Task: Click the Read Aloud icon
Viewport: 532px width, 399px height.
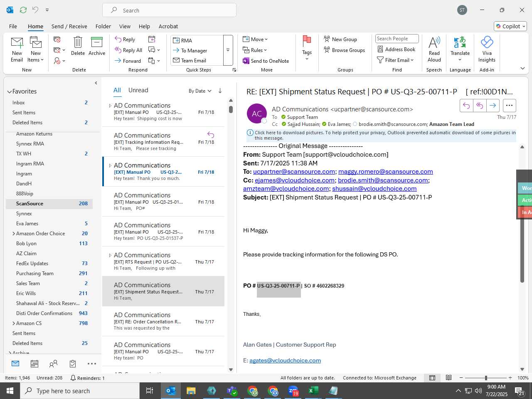Action: tap(434, 42)
